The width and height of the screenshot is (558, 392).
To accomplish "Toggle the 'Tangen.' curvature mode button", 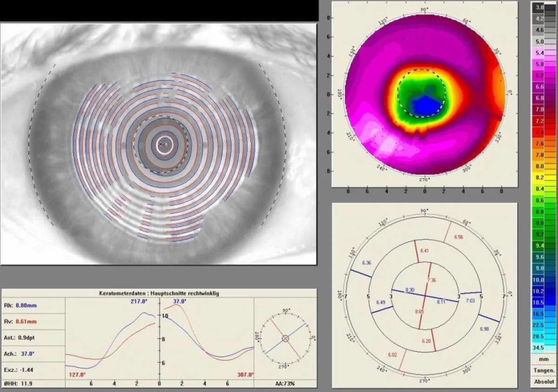I will [544, 371].
